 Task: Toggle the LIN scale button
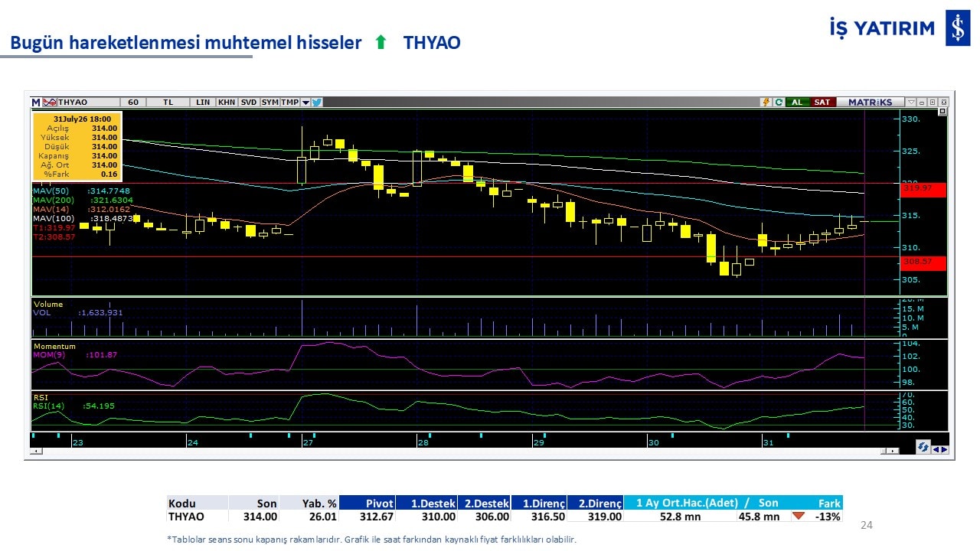(203, 102)
